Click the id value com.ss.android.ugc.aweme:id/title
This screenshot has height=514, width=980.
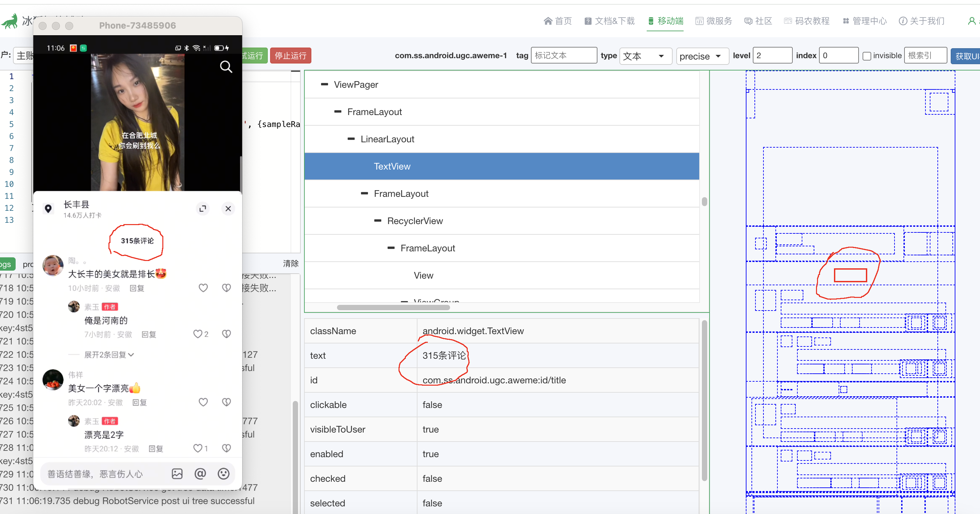point(494,380)
